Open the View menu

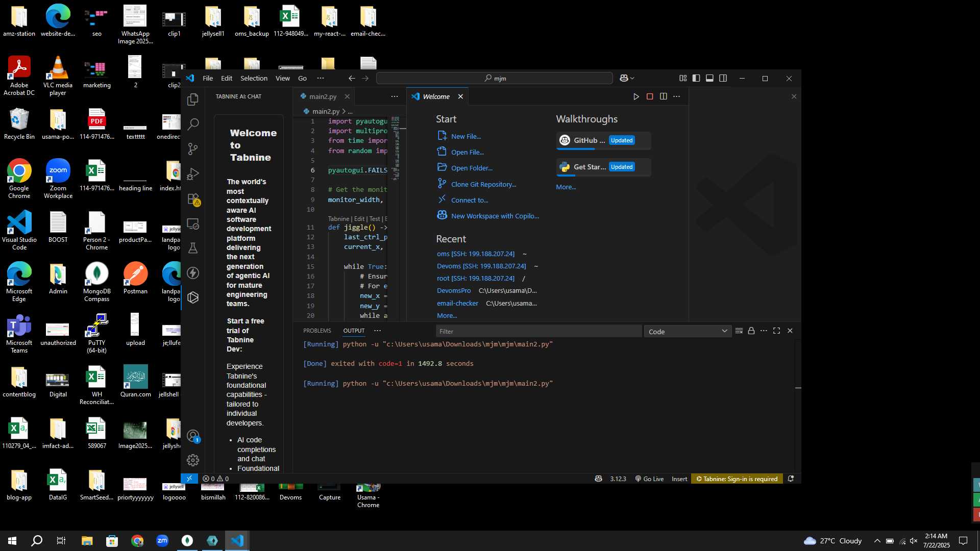tap(283, 78)
